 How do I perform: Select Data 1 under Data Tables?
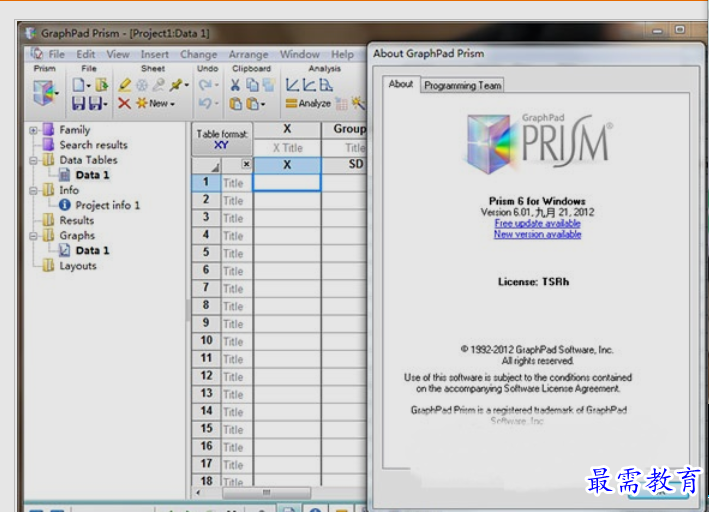pos(92,175)
